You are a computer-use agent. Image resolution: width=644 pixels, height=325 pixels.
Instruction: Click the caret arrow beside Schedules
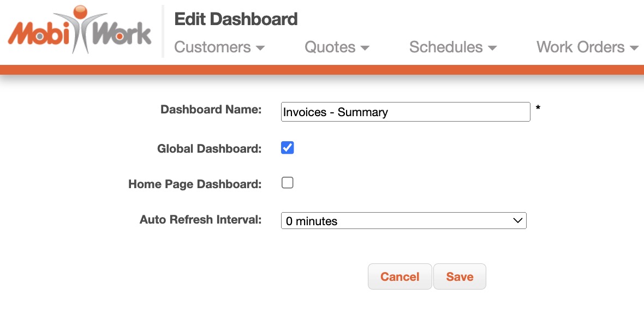tap(492, 48)
